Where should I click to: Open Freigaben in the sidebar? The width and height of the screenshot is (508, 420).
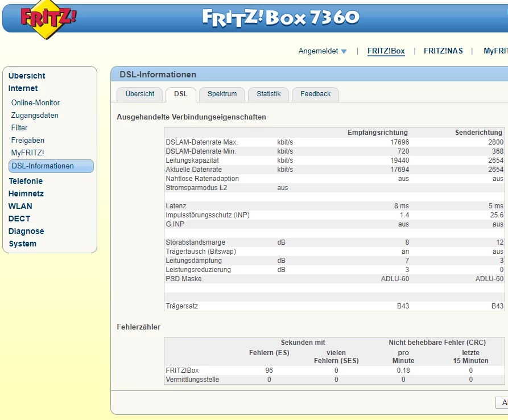[28, 141]
